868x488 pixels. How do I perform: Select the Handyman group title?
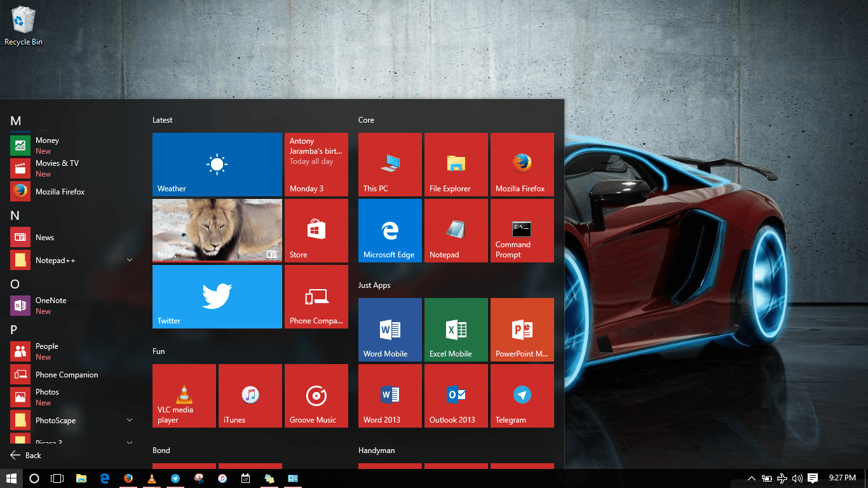377,451
